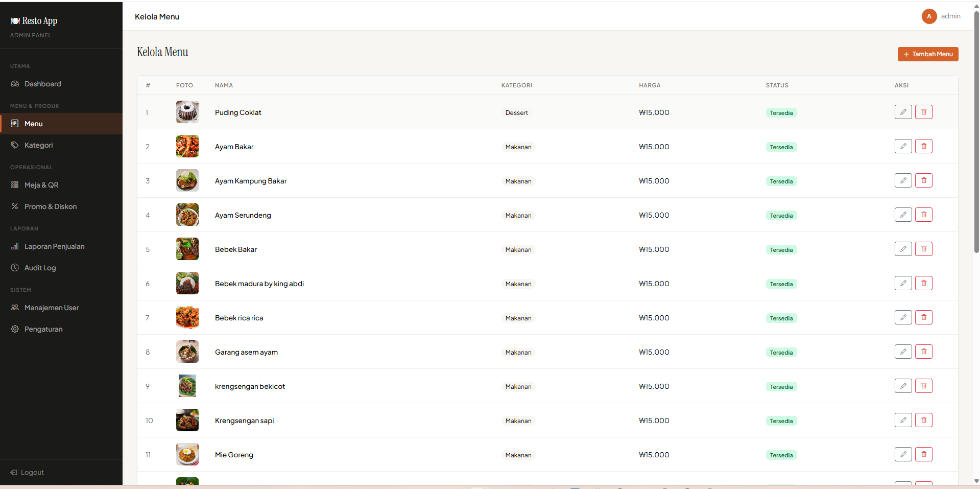Click Tersedia status for Ayam Serundeng

pos(781,216)
